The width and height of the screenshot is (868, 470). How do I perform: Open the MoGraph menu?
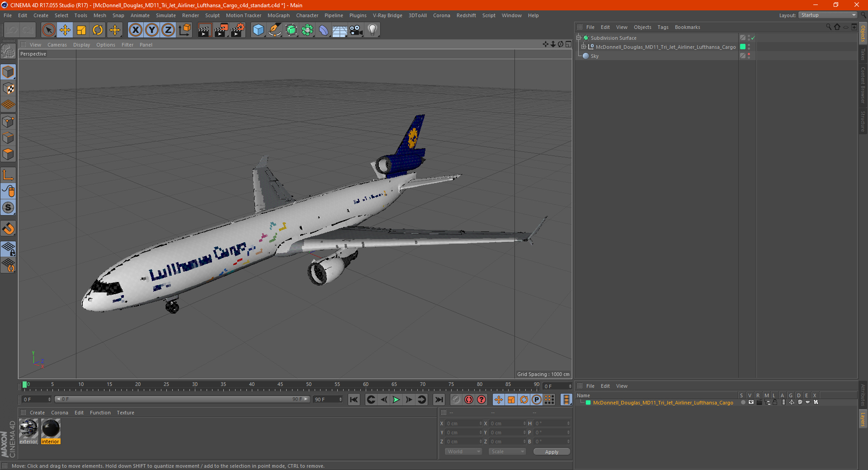278,15
